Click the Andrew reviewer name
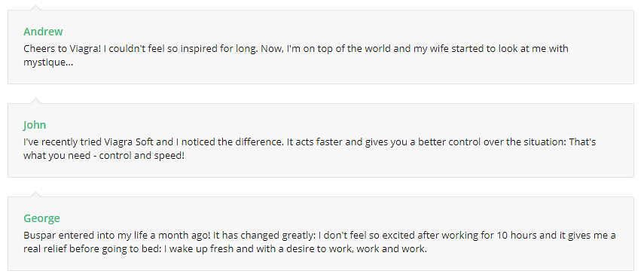 [43, 32]
